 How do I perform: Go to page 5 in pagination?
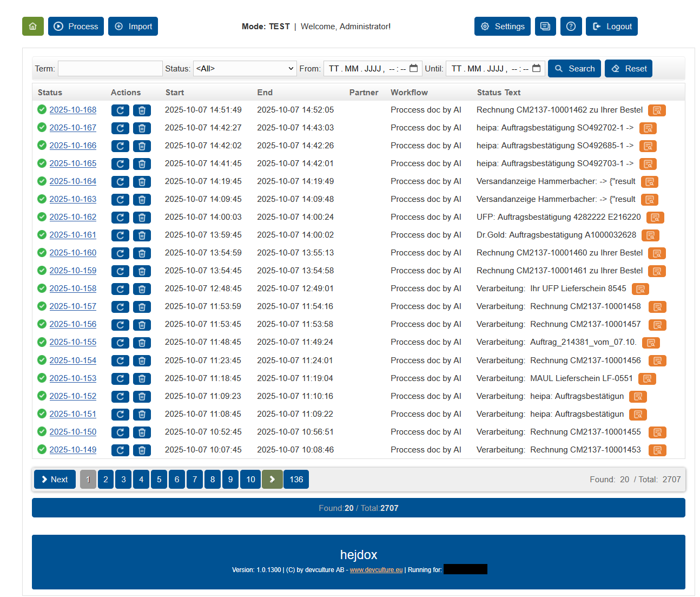pyautogui.click(x=159, y=480)
